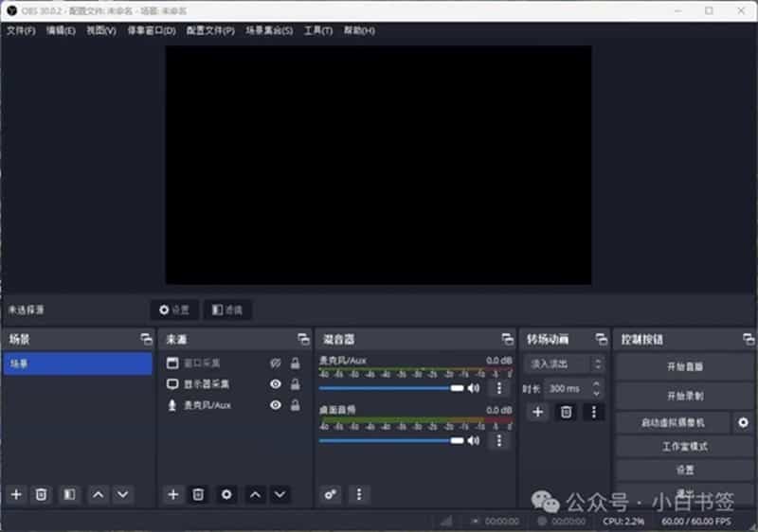
Task: Open advanced audio properties in mixer footer
Action: point(331,494)
